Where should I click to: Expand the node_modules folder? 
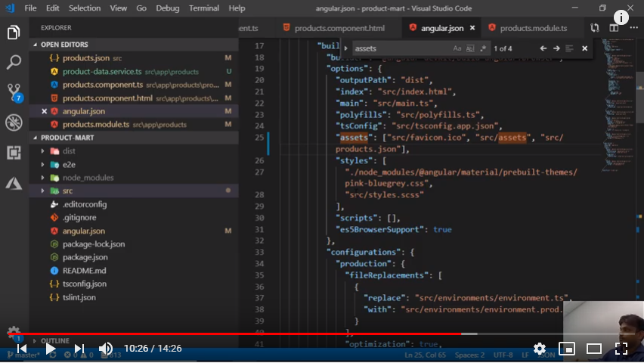(43, 178)
